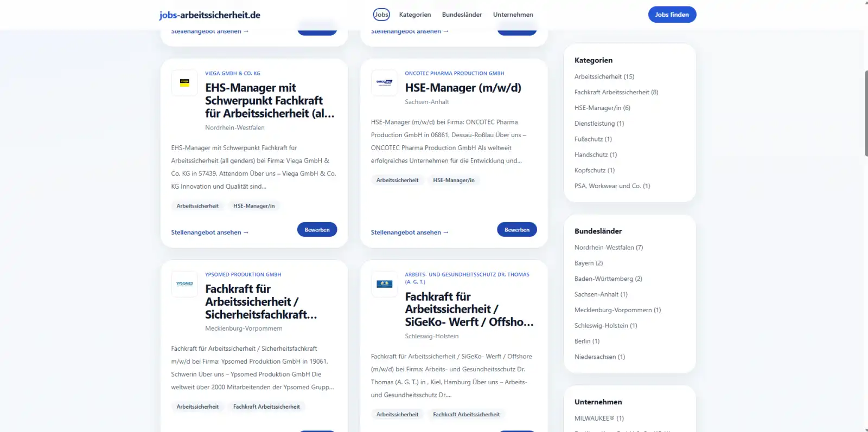The image size is (868, 432).
Task: Open the Arbeits- und Gesundheitsschutz Dr. Thomas company link
Action: [467, 278]
